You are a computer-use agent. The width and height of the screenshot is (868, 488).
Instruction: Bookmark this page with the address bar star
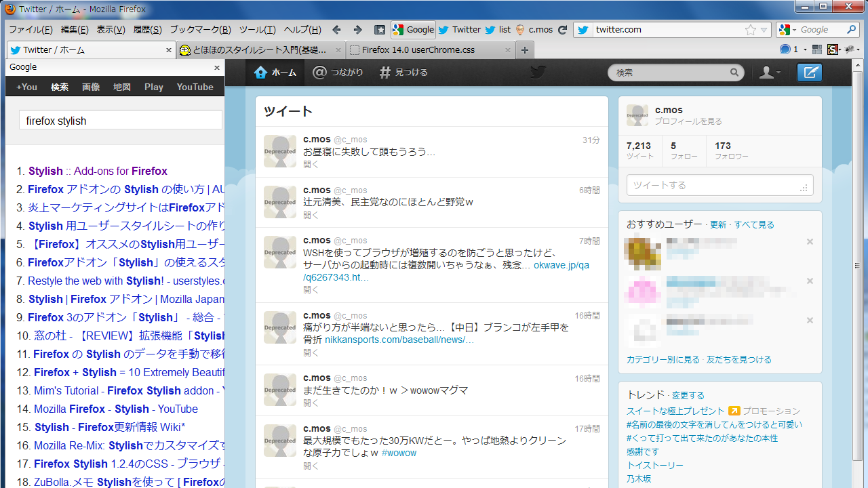tap(750, 30)
